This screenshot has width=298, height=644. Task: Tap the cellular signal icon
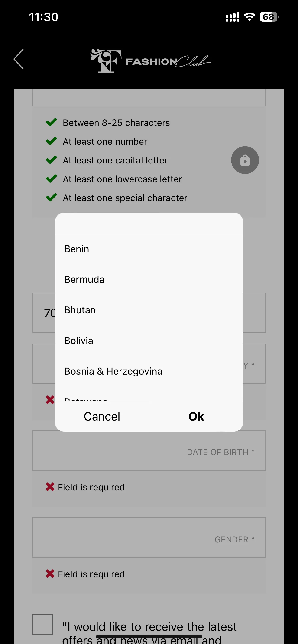coord(233,17)
